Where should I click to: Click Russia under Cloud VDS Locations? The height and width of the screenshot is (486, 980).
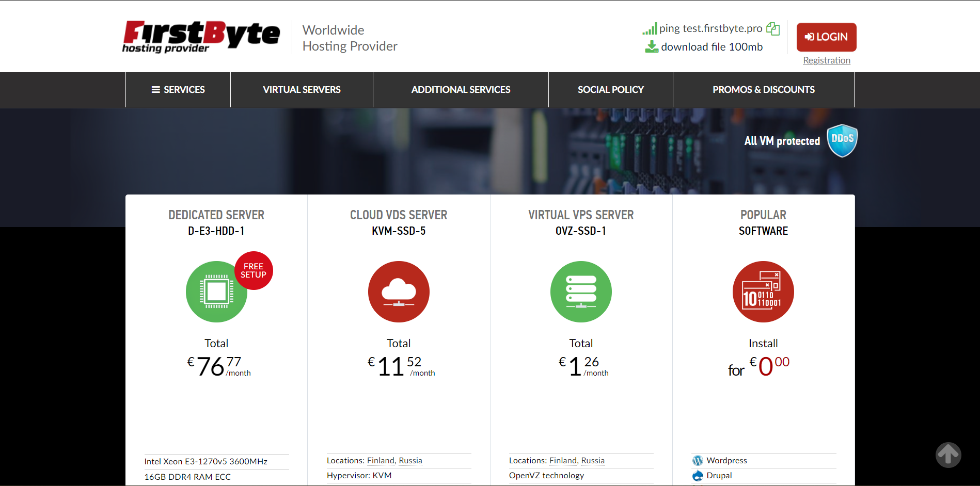410,460
